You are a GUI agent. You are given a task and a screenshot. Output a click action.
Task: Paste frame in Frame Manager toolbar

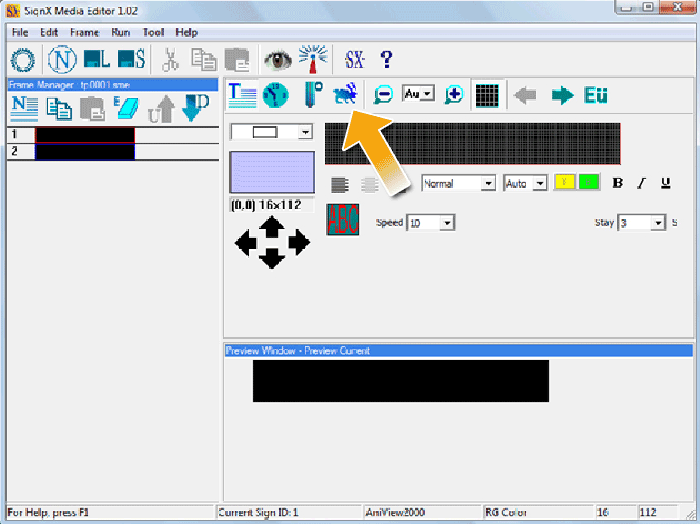point(92,108)
